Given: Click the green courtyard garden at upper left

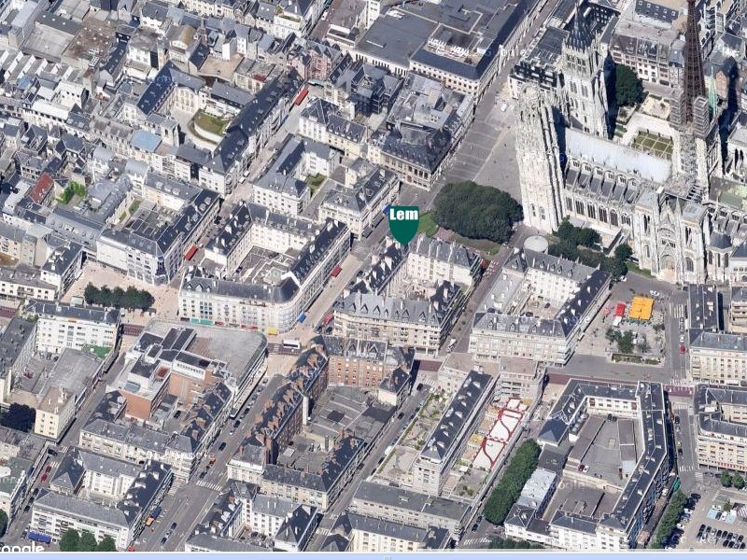Looking at the screenshot, I should point(211,122).
